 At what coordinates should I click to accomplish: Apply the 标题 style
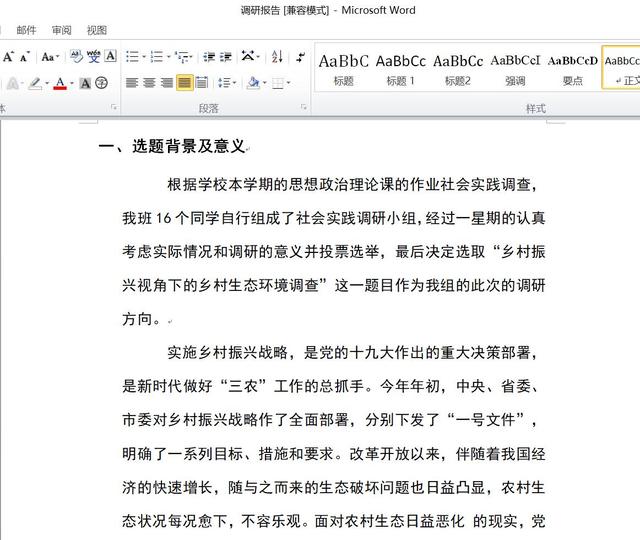tap(343, 69)
